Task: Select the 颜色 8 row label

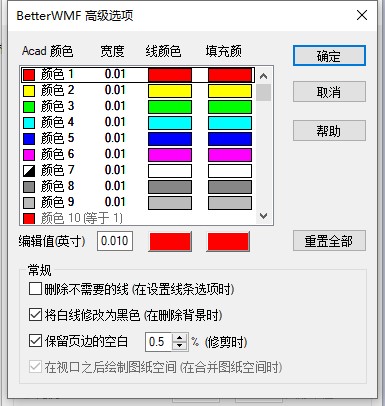Action: point(57,186)
